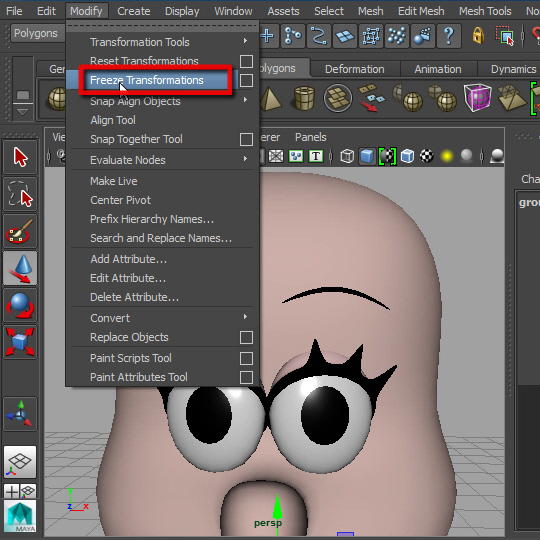This screenshot has height=540, width=540.
Task: Open the Mesh Tools menu
Action: pyautogui.click(x=485, y=11)
